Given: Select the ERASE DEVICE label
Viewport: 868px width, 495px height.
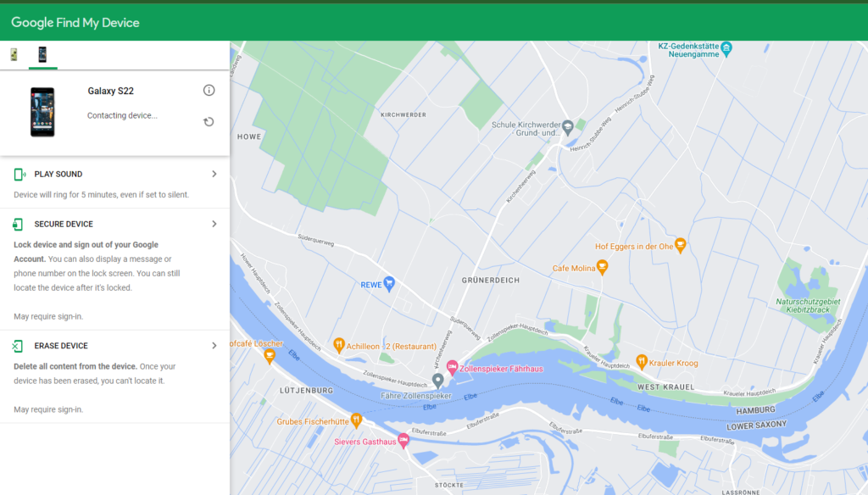Looking at the screenshot, I should coord(61,346).
